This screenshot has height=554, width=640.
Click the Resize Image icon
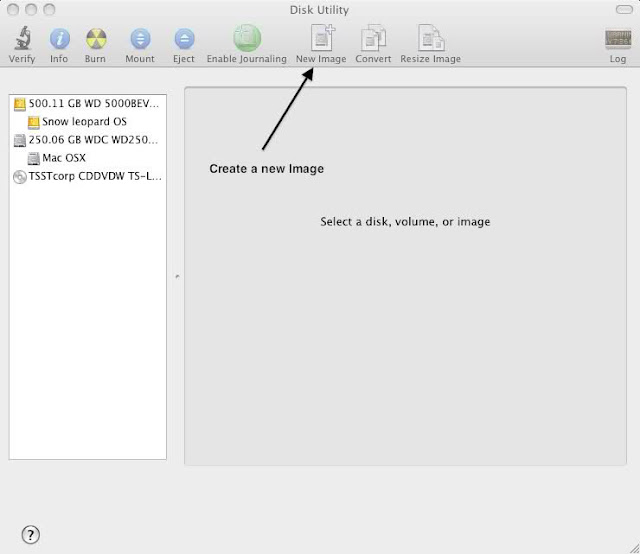tap(431, 38)
